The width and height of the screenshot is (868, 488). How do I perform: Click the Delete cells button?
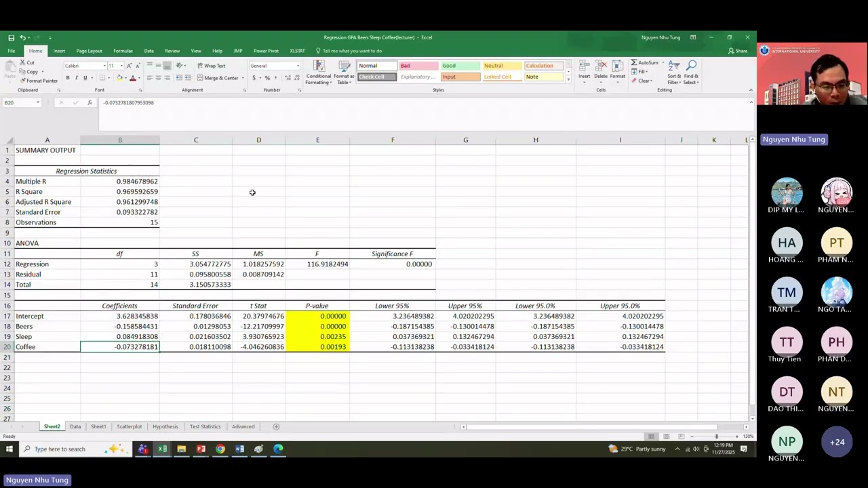601,70
